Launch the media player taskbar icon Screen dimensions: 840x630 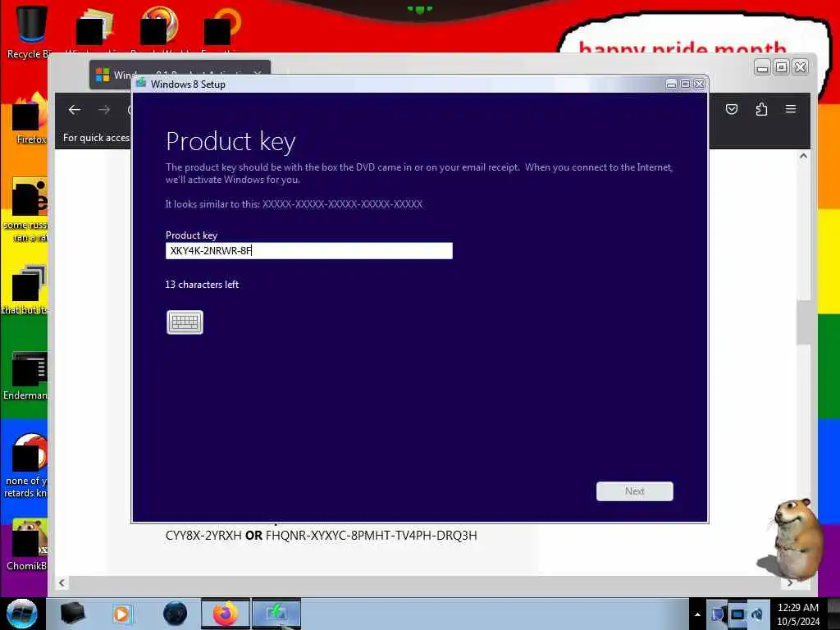pos(121,614)
